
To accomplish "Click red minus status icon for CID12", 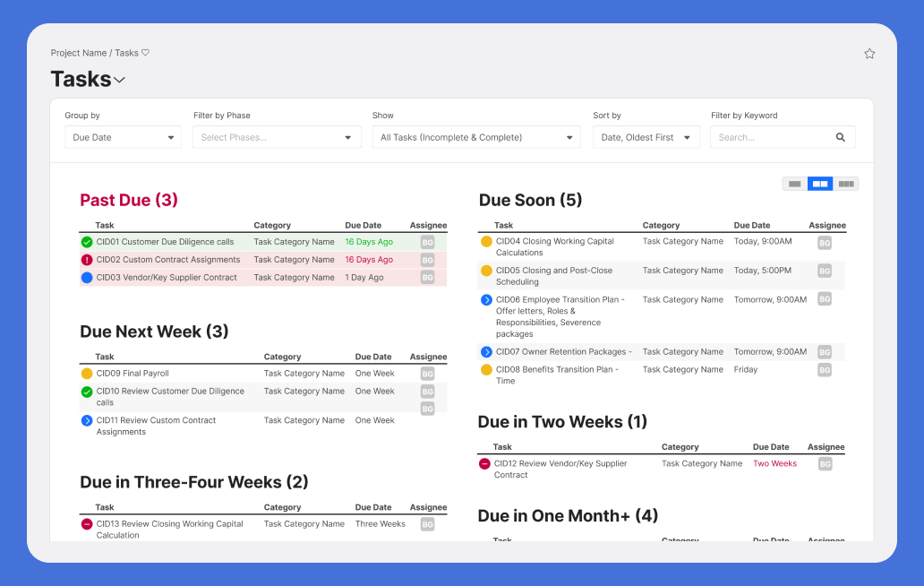I will (484, 464).
